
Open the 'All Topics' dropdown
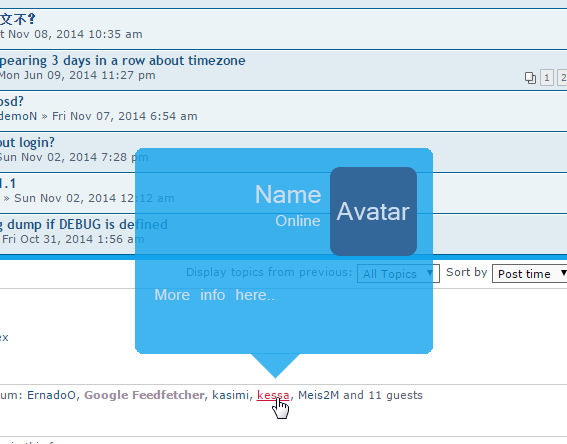pyautogui.click(x=398, y=274)
